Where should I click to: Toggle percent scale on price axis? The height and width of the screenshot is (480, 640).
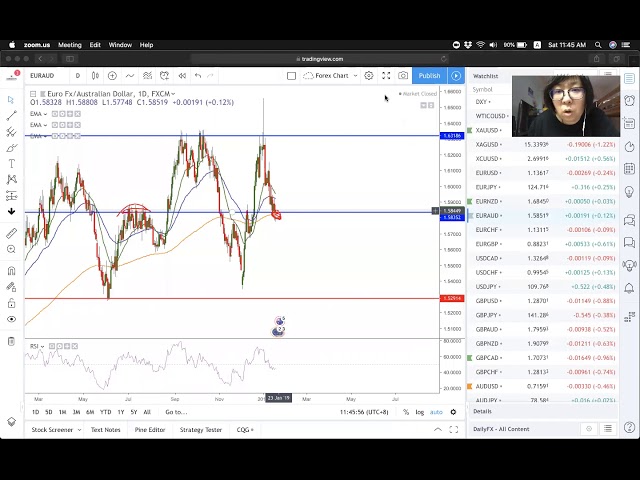pyautogui.click(x=404, y=412)
